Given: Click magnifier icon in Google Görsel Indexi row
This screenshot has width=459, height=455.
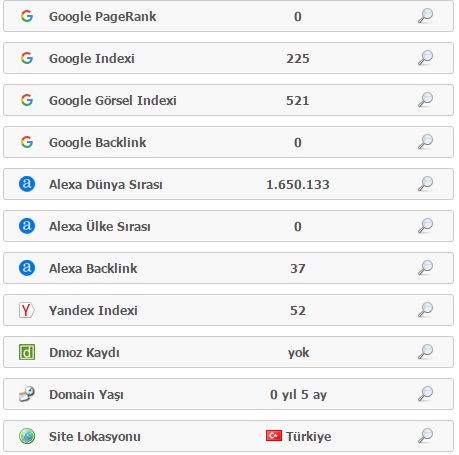Looking at the screenshot, I should (425, 100).
